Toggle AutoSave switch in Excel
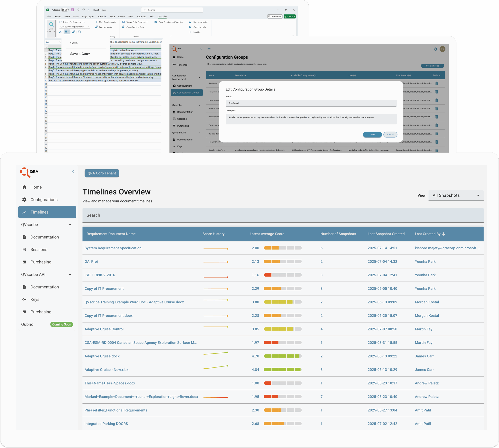 click(x=65, y=10)
